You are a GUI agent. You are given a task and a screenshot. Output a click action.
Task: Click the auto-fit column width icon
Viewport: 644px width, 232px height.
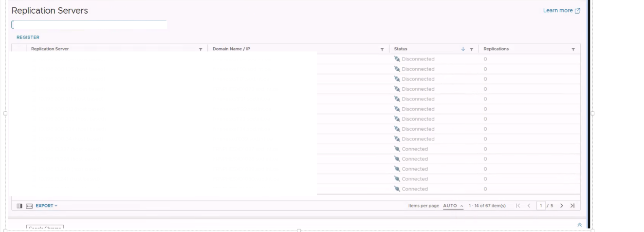[29, 206]
